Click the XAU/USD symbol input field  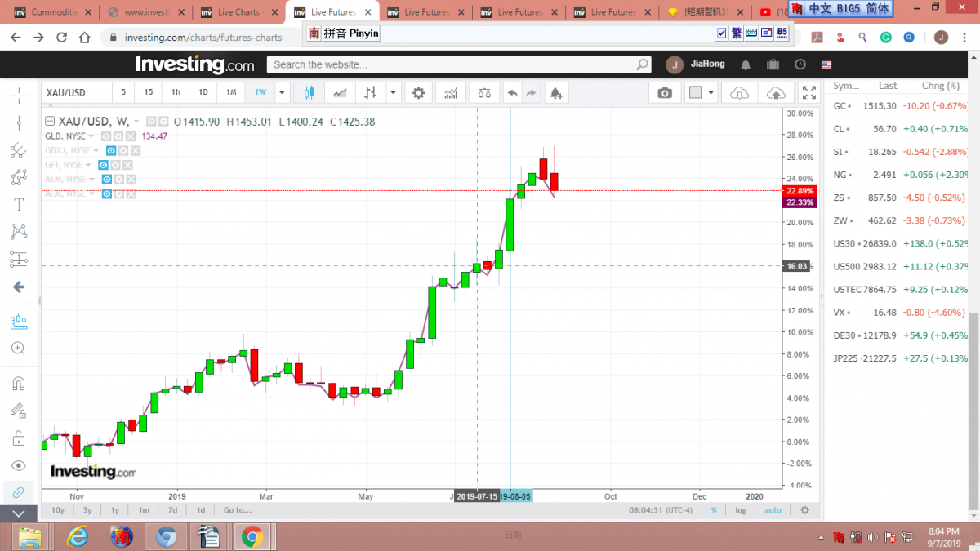pos(75,92)
